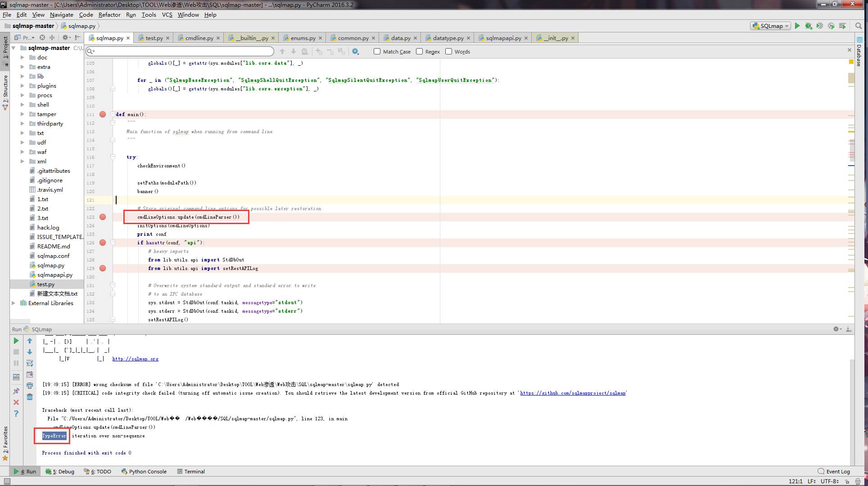The width and height of the screenshot is (868, 486).
Task: Restore layout in Run panel
Action: 16,377
